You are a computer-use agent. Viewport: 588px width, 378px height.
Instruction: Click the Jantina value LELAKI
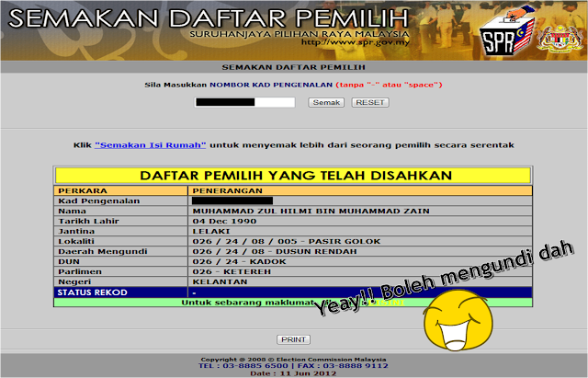211,231
